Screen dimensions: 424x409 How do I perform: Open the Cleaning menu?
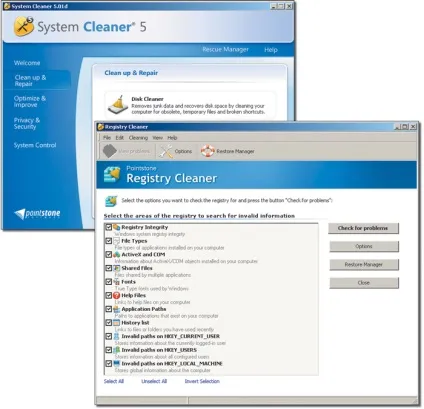coord(138,138)
